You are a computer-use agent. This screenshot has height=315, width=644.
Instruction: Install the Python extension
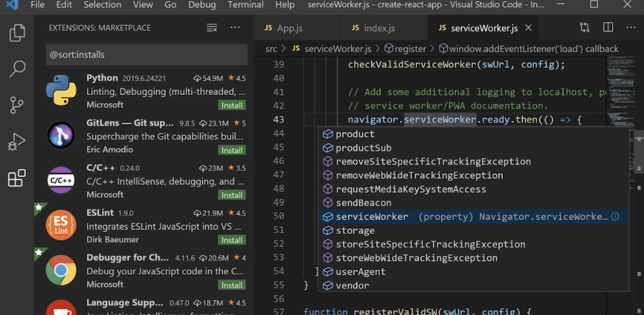(x=232, y=105)
